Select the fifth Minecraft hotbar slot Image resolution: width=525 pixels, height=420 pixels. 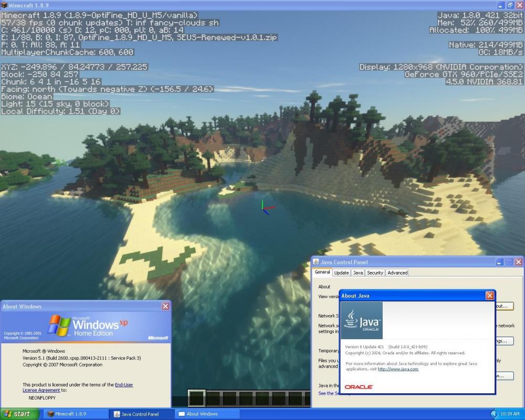(x=262, y=398)
